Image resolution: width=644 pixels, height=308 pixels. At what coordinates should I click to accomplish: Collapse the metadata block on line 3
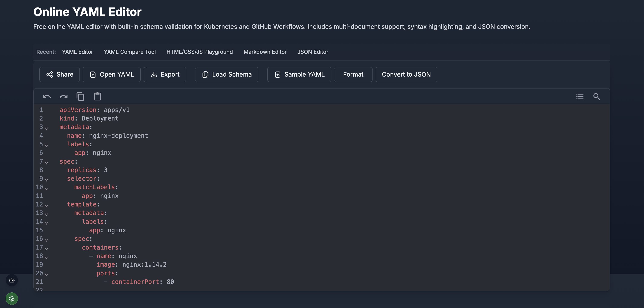(x=46, y=129)
